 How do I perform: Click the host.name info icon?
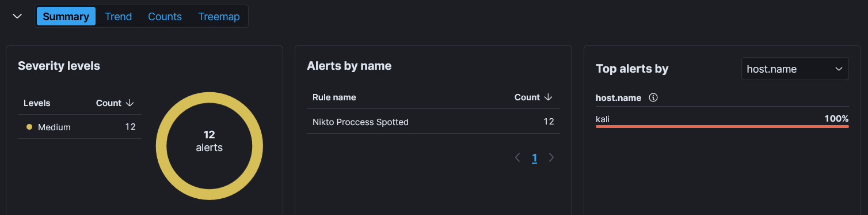coord(653,97)
